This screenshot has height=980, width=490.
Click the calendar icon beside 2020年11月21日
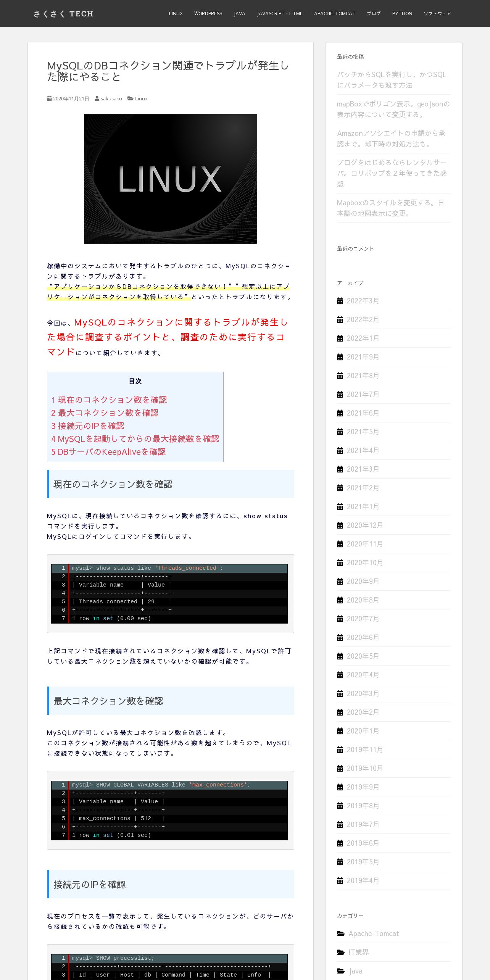pyautogui.click(x=49, y=98)
